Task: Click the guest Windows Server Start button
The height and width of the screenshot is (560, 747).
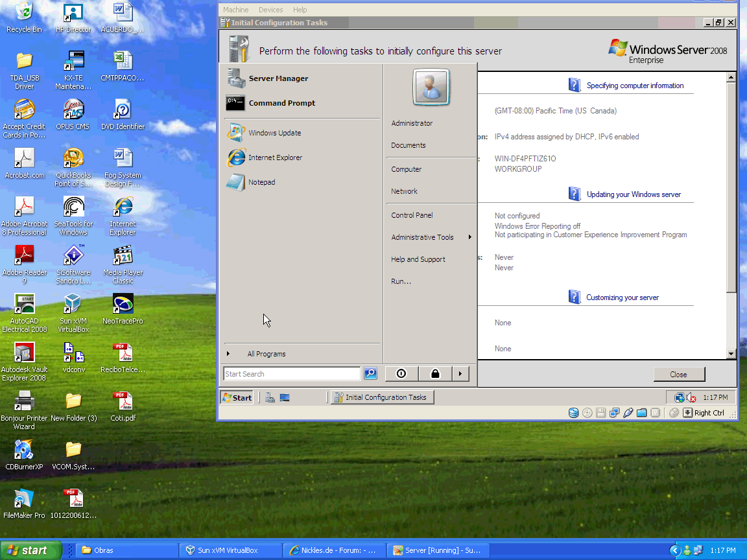Action: pos(237,397)
